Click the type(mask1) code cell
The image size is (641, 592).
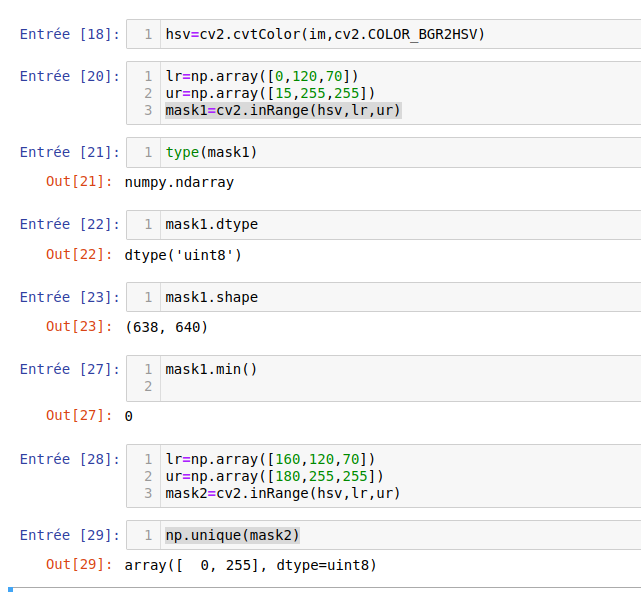tap(212, 152)
